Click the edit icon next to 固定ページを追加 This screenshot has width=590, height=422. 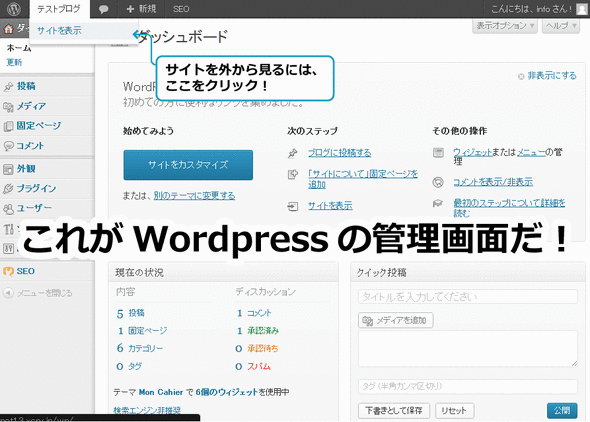(x=293, y=174)
